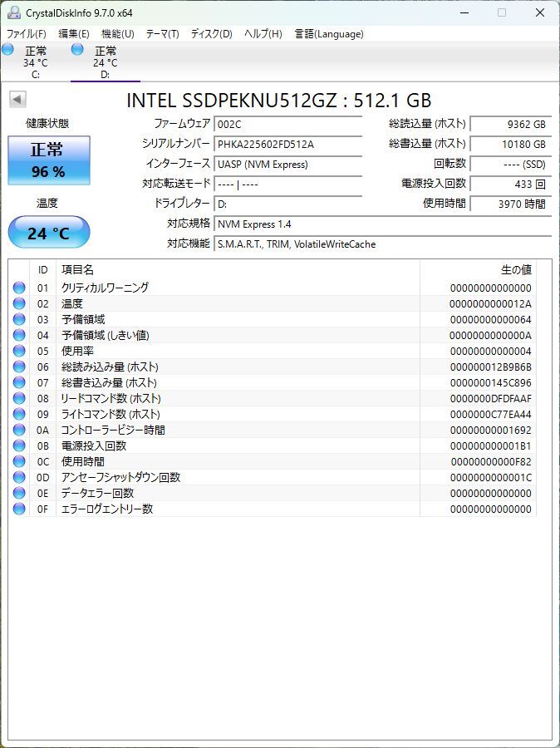560x748 pixels.
Task: Click the raw value 0000000000012A
Action: (x=490, y=304)
